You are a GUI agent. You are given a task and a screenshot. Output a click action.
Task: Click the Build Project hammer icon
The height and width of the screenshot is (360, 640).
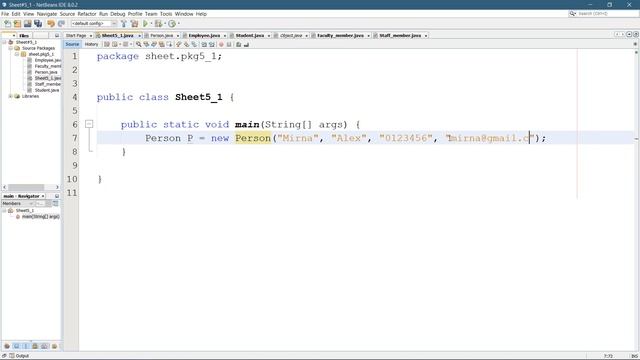(x=124, y=24)
